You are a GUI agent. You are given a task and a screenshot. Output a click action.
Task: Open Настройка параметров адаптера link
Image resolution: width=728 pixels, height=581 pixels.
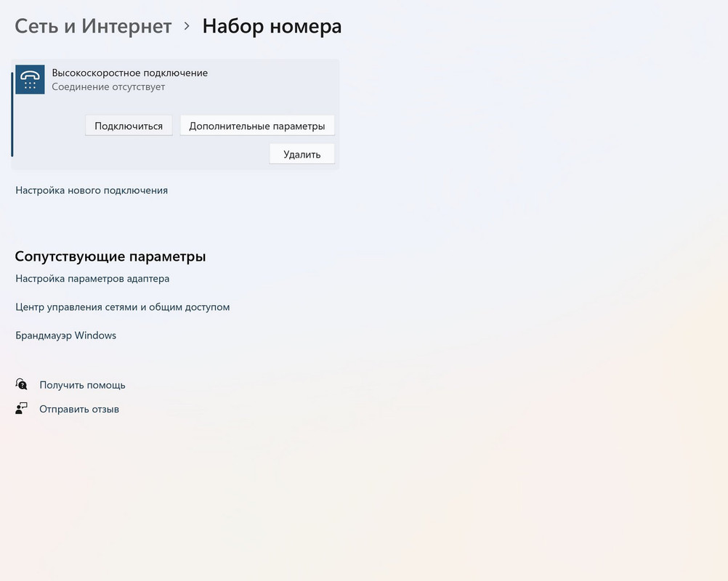pyautogui.click(x=92, y=278)
